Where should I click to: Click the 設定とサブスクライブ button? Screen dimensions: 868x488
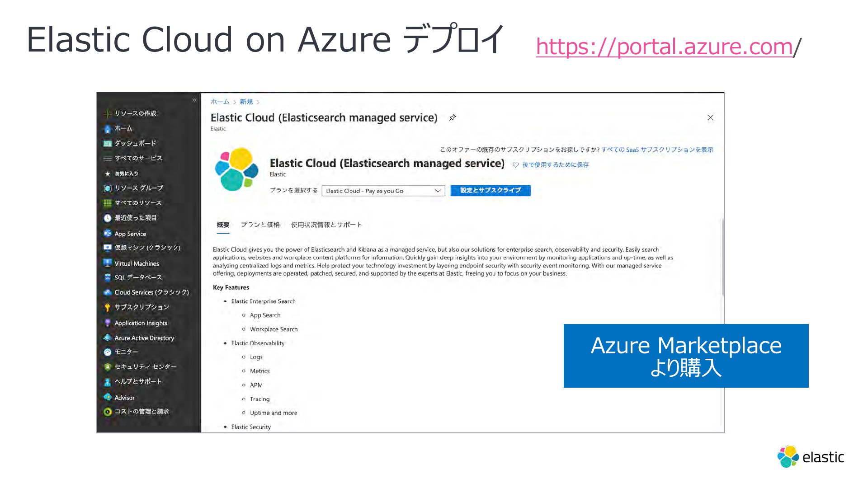(490, 190)
